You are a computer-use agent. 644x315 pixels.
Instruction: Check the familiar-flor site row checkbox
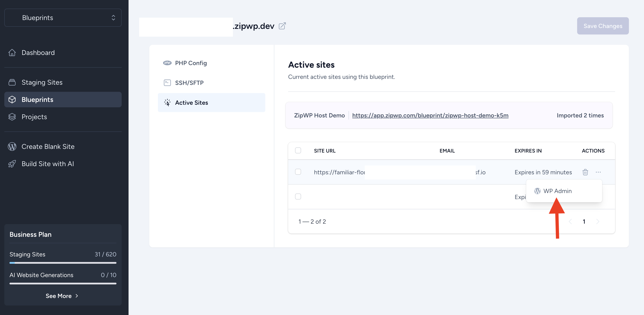pyautogui.click(x=298, y=172)
